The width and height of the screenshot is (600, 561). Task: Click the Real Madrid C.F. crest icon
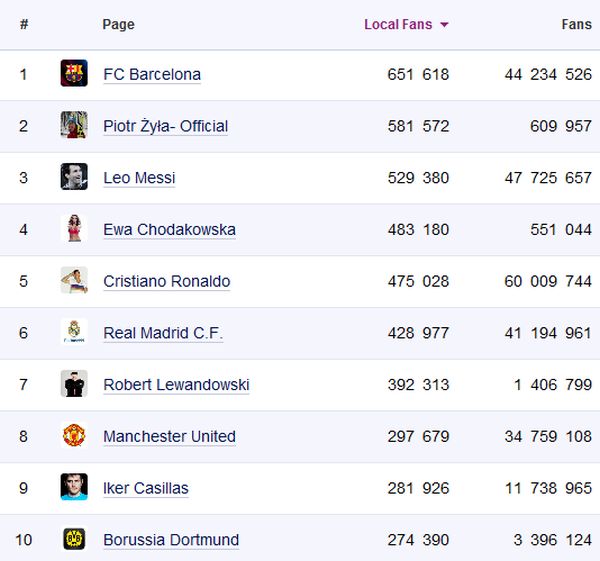(x=74, y=332)
